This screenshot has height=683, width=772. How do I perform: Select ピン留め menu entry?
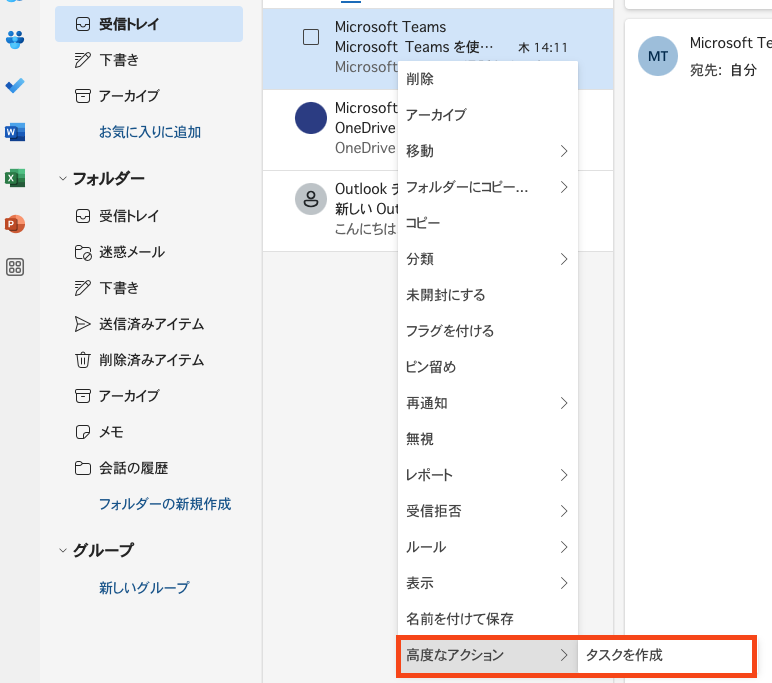click(487, 367)
